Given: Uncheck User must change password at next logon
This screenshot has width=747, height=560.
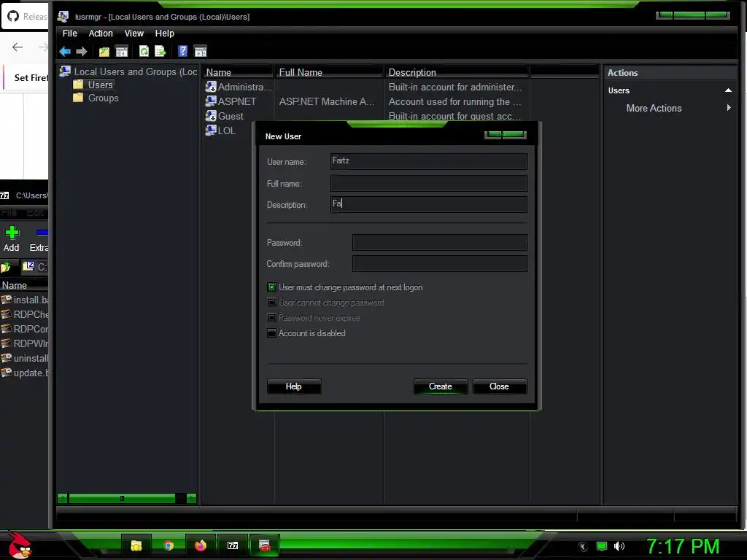Looking at the screenshot, I should click(x=271, y=287).
